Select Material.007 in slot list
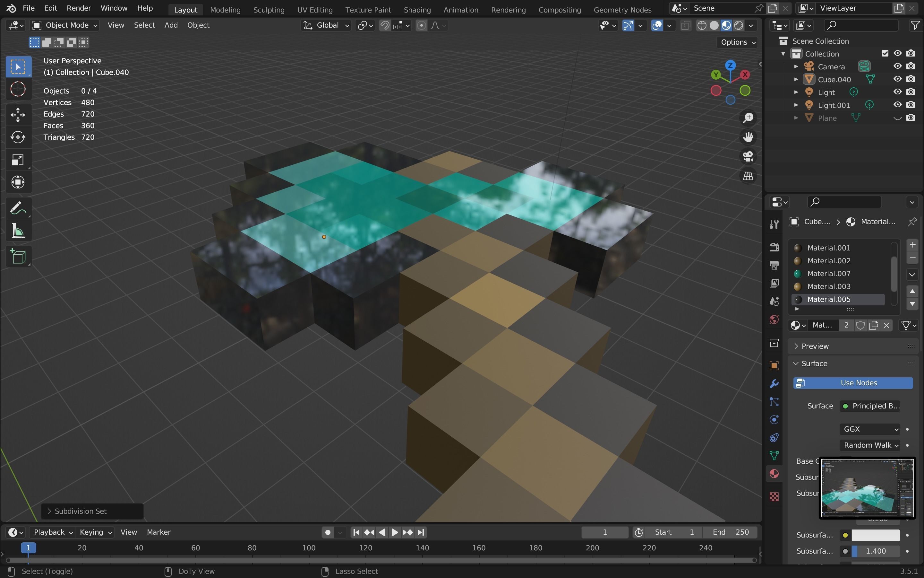 point(838,273)
